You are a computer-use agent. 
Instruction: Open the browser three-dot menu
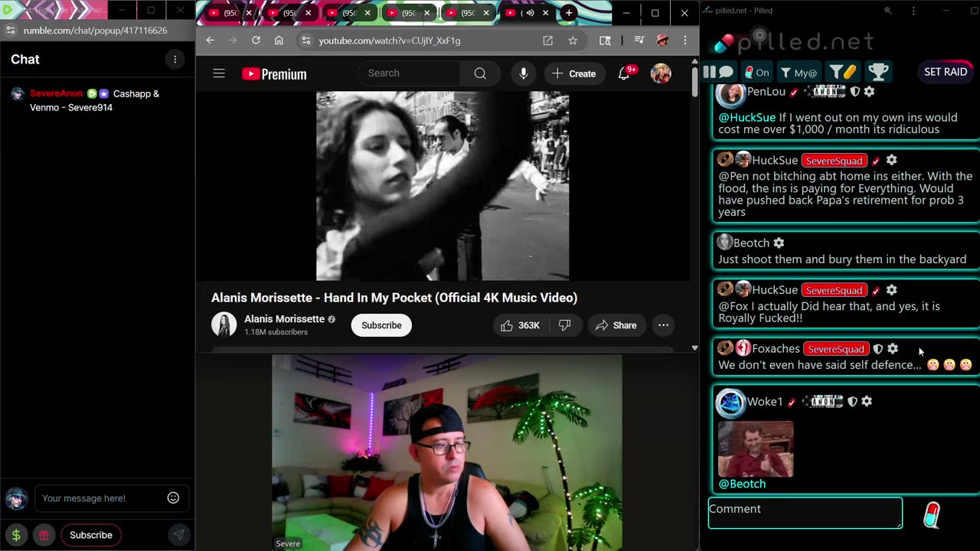(685, 41)
